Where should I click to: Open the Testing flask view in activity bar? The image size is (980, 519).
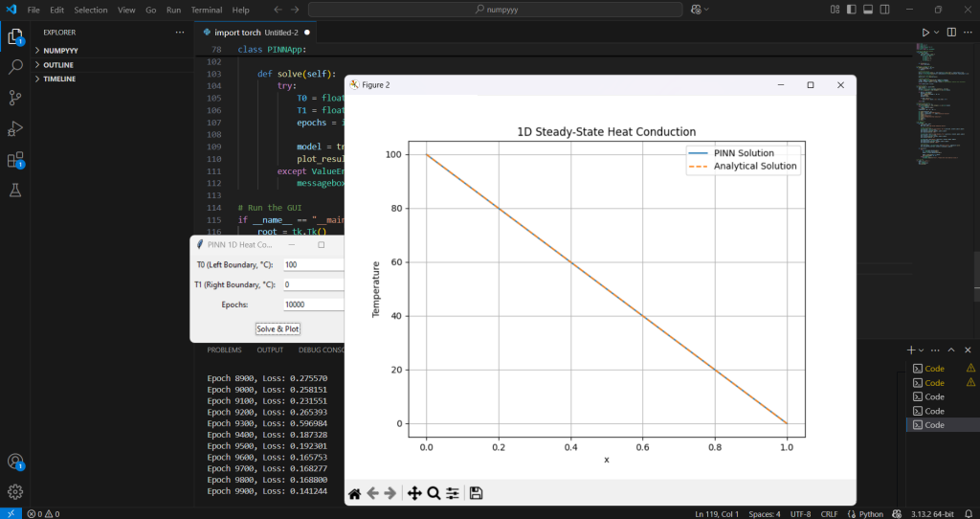[x=15, y=191]
